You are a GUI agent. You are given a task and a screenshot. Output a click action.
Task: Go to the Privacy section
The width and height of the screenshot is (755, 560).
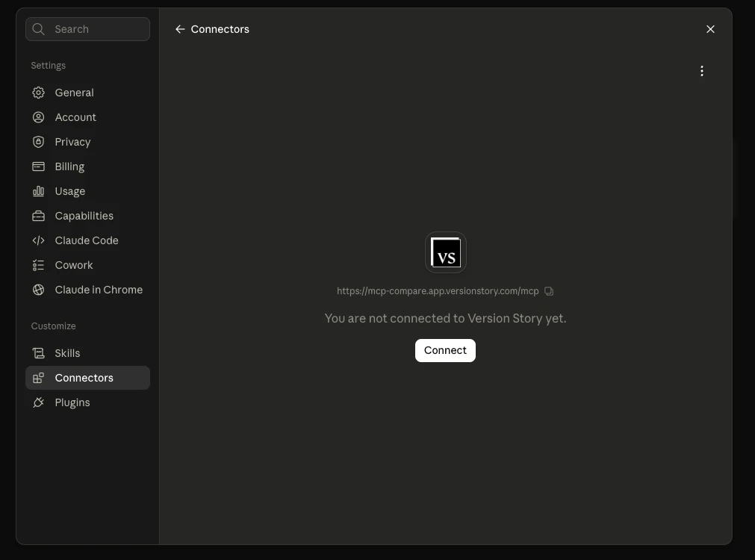click(x=87, y=142)
